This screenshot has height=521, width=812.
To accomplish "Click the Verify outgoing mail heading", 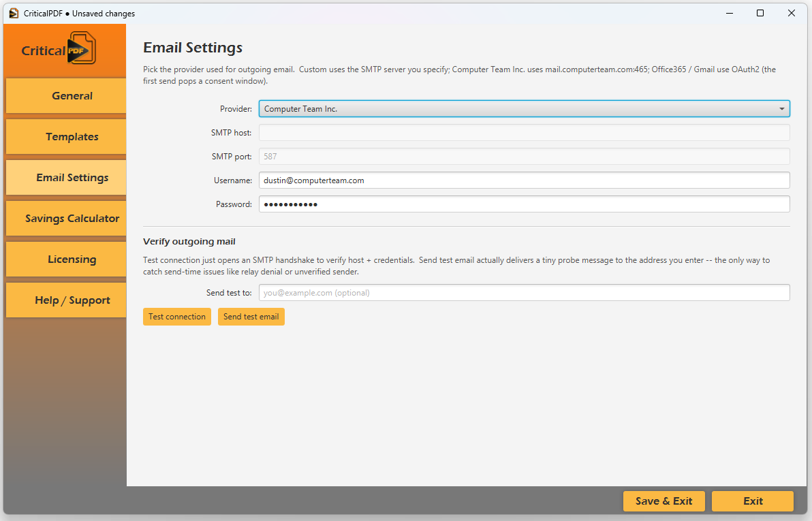I will coord(189,241).
